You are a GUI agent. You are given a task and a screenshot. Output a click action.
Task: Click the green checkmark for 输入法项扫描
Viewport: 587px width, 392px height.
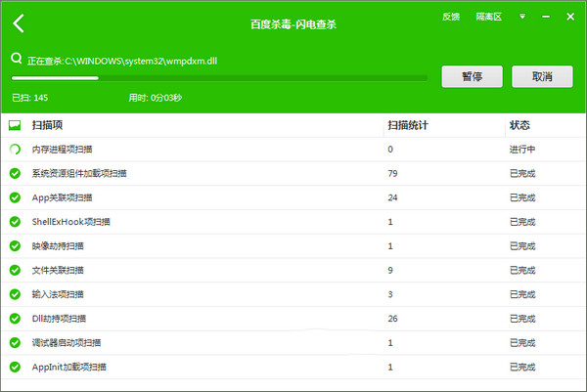15,294
